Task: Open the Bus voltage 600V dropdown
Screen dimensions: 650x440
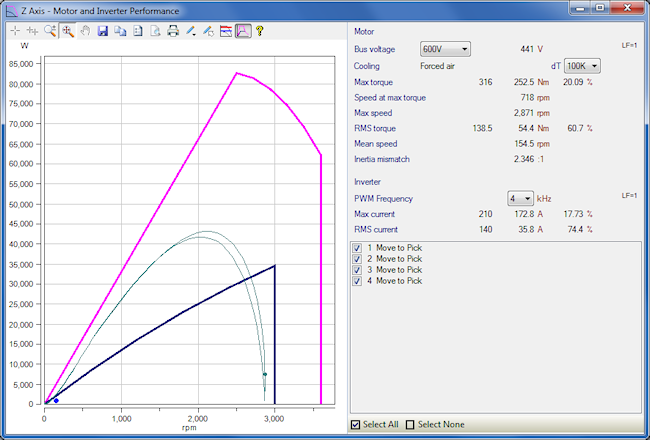Action: [445, 48]
